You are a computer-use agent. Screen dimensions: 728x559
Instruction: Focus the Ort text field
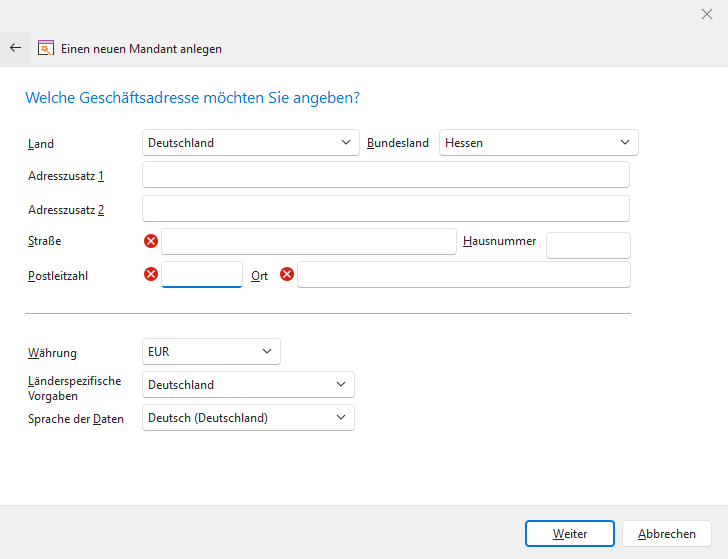click(x=463, y=274)
